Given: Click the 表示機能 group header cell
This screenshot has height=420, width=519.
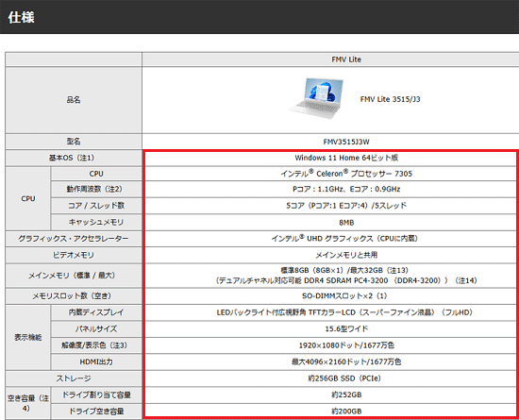Looking at the screenshot, I should [x=28, y=337].
